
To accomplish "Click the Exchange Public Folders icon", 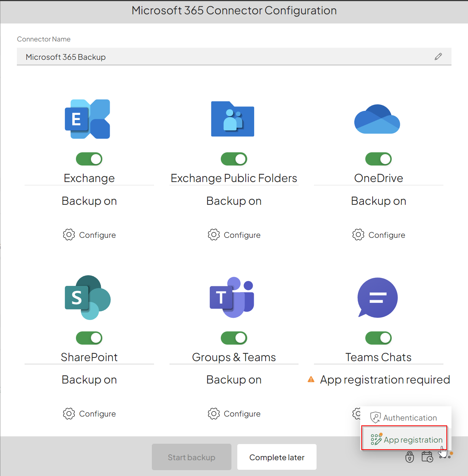I will pyautogui.click(x=233, y=119).
